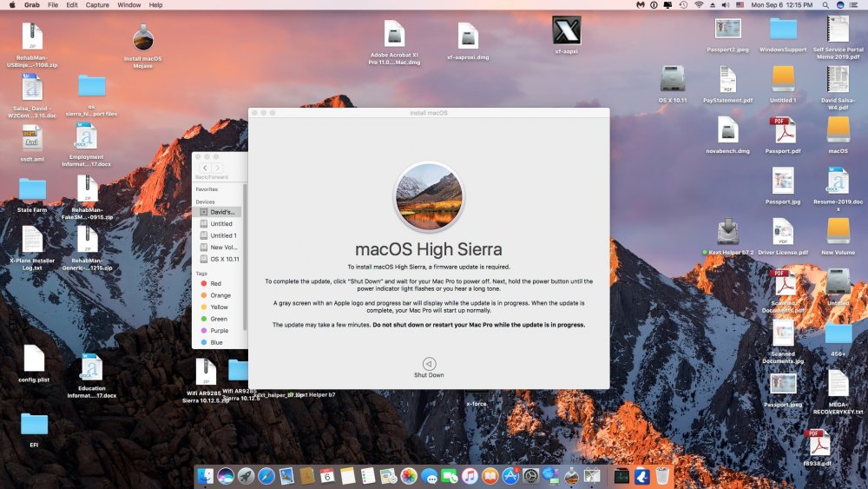This screenshot has height=489, width=868.
Task: Open iTunes from the Dock
Action: (470, 476)
